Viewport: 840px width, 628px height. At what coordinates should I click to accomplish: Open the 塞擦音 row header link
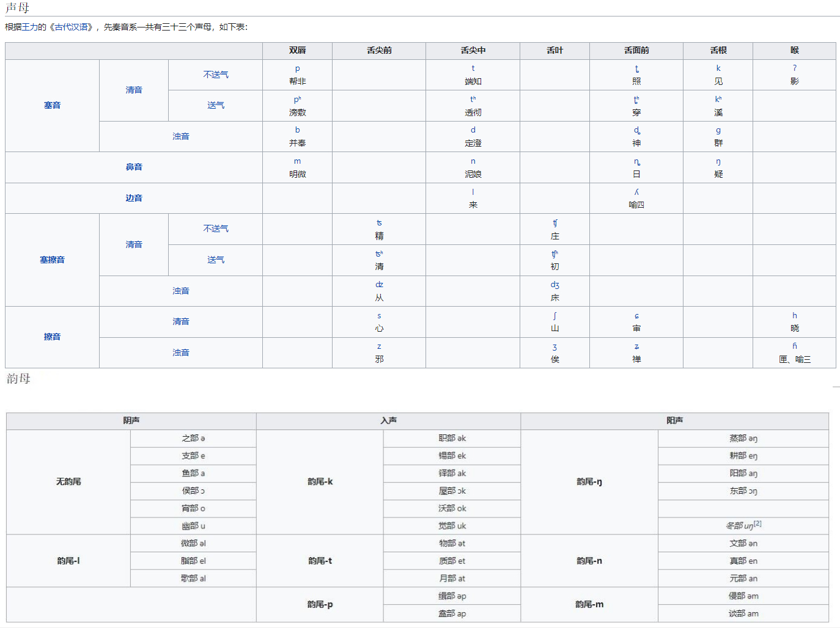[52, 260]
